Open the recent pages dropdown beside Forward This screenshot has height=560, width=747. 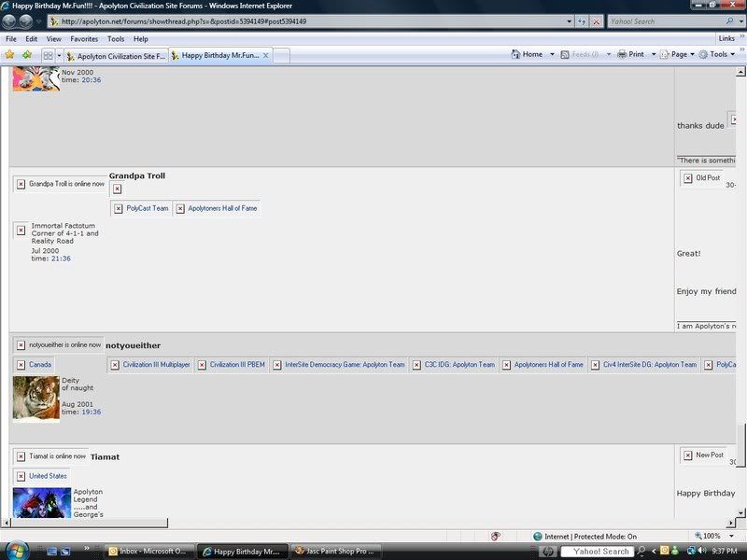point(38,21)
